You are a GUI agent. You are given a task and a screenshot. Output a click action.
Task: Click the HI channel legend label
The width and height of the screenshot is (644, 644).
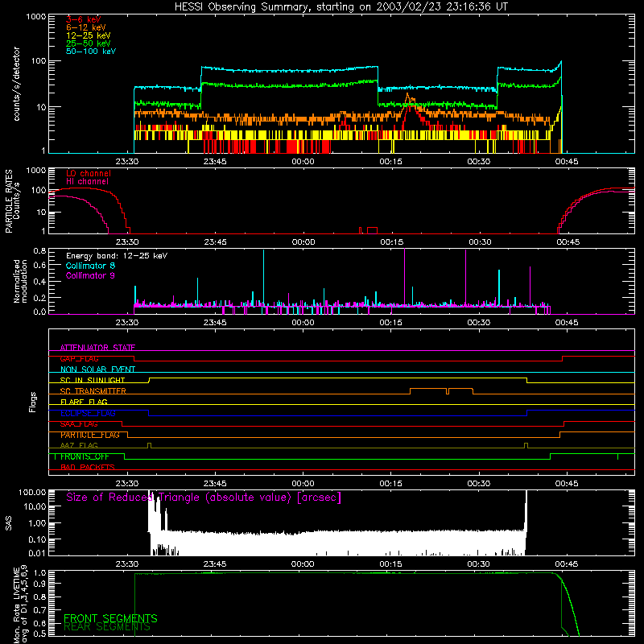[x=87, y=182]
